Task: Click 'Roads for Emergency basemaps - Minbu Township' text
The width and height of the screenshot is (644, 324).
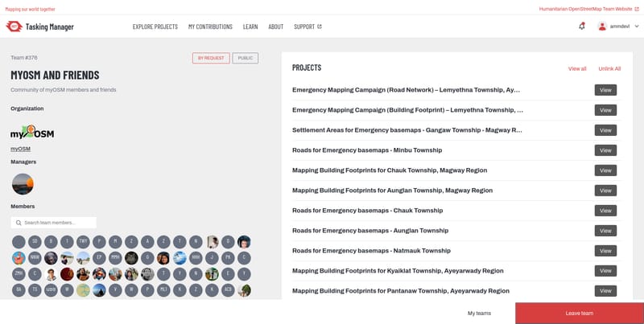Action: click(367, 150)
